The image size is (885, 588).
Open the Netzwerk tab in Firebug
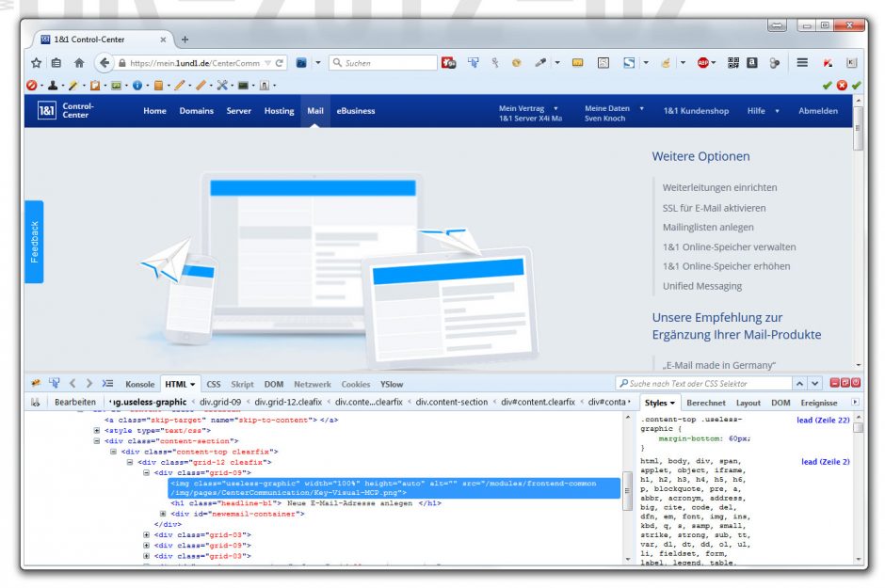click(313, 384)
